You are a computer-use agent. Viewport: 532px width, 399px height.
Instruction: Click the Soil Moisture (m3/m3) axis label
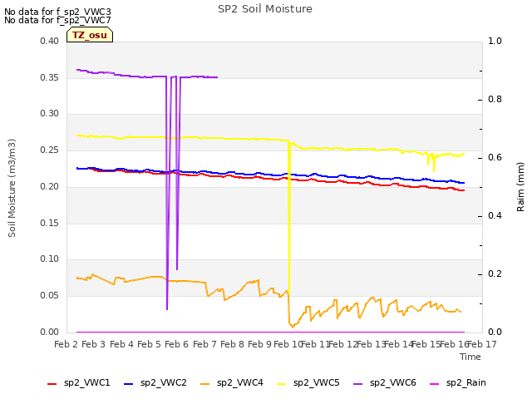point(12,188)
